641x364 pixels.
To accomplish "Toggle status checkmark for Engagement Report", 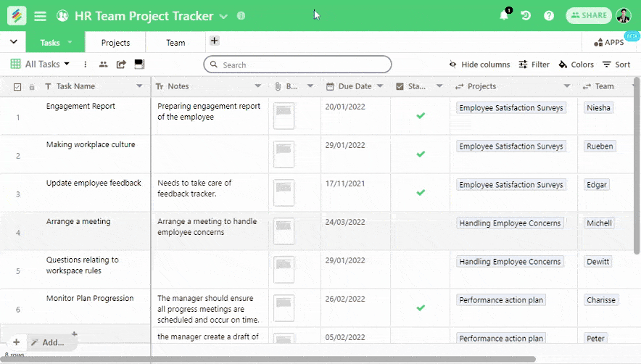I will tap(421, 115).
